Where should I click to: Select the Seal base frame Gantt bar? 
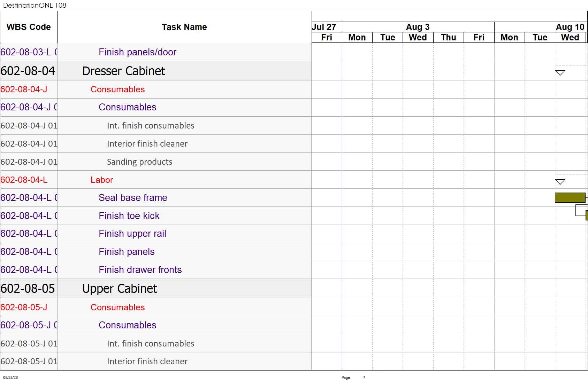[570, 197]
